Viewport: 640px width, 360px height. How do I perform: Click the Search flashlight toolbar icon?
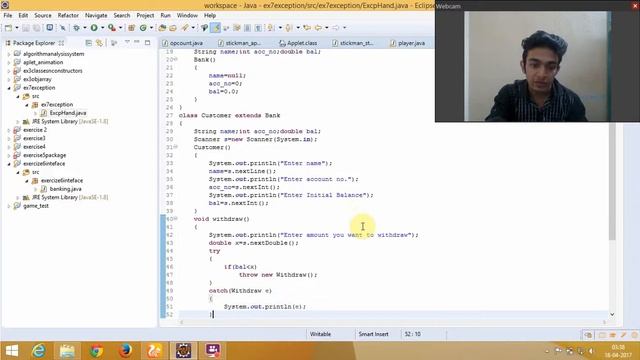pyautogui.click(x=185, y=28)
